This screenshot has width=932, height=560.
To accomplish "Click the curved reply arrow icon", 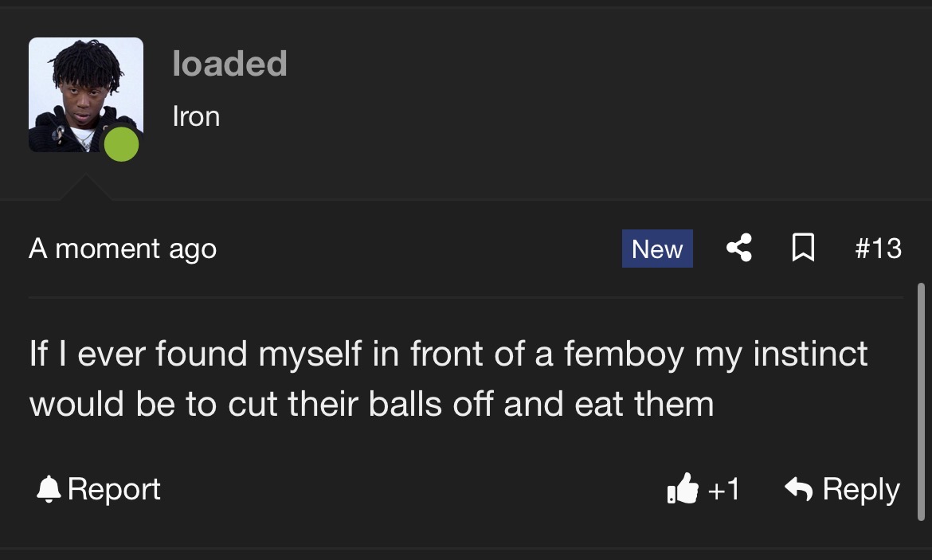I will (x=798, y=488).
